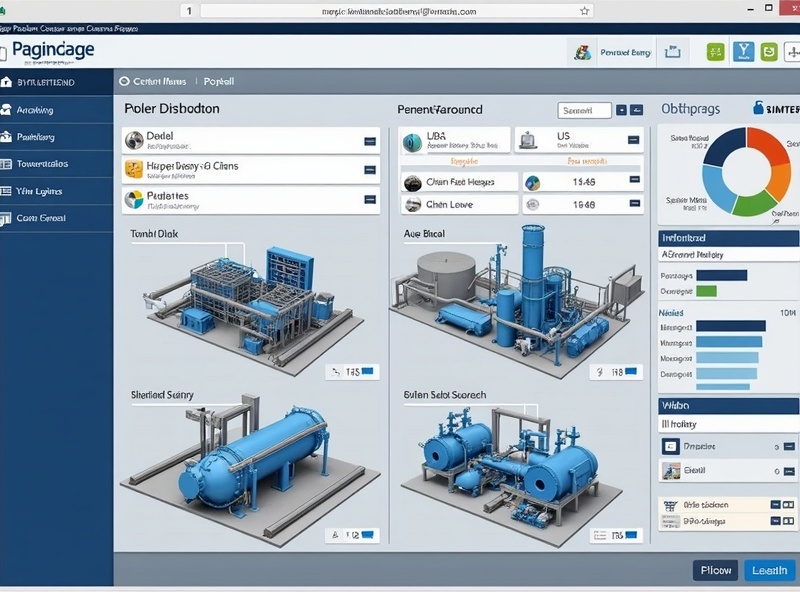Toggle the Drnacice switch
This screenshot has height=592, width=800.
coord(789,447)
